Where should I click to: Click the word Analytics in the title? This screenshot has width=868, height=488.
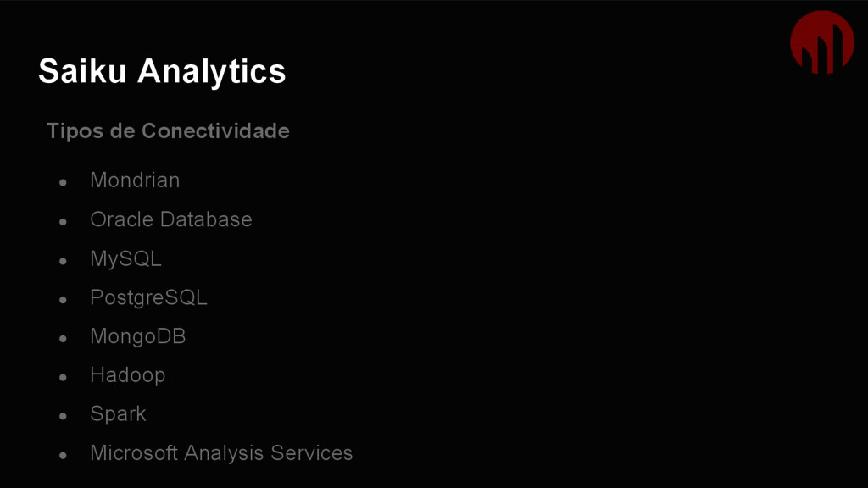pyautogui.click(x=211, y=73)
